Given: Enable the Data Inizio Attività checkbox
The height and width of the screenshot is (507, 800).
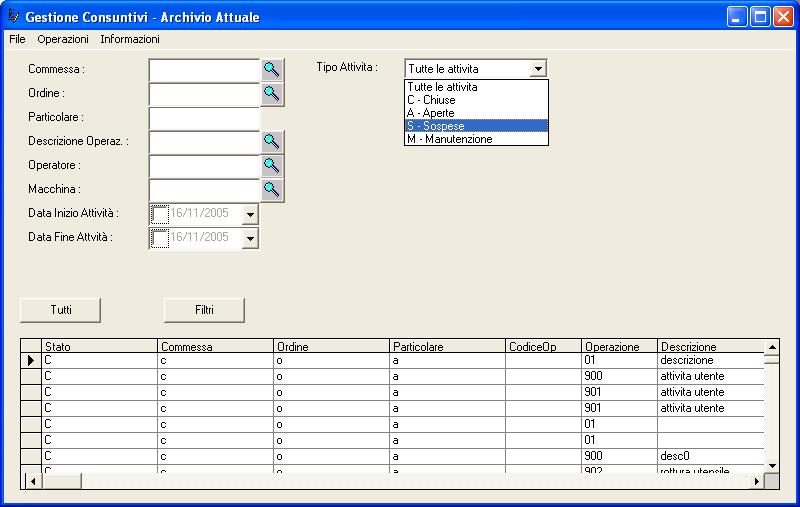Looking at the screenshot, I should click(x=160, y=214).
